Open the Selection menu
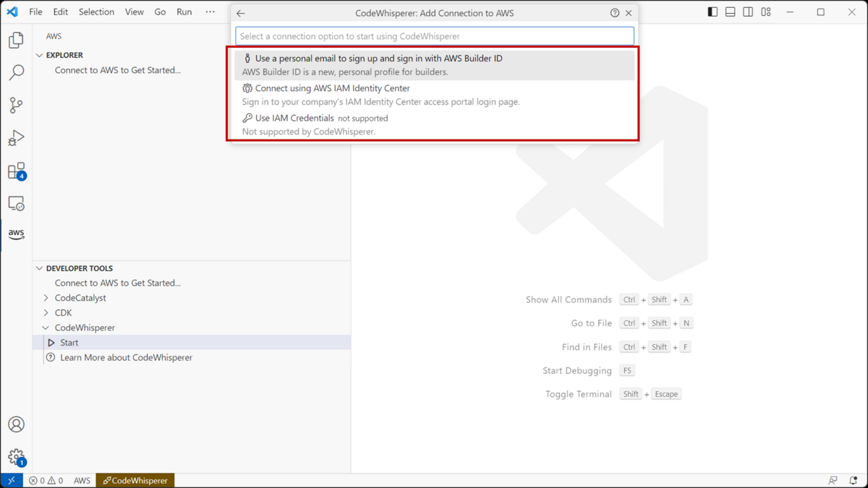 point(96,12)
